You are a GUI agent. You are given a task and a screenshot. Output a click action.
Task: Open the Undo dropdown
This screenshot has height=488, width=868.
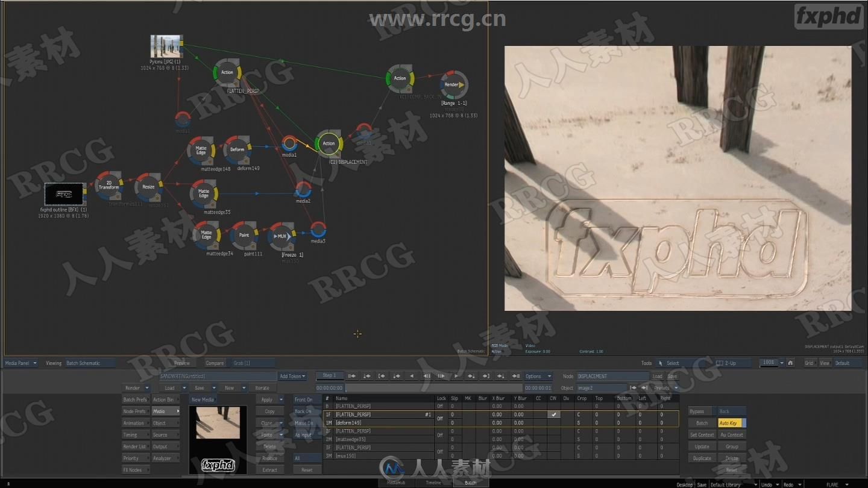(x=770, y=484)
